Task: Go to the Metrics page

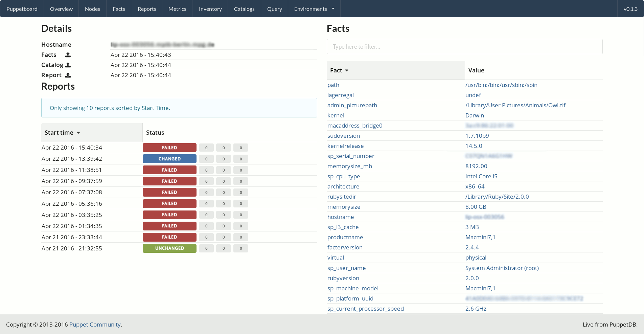Action: (177, 9)
